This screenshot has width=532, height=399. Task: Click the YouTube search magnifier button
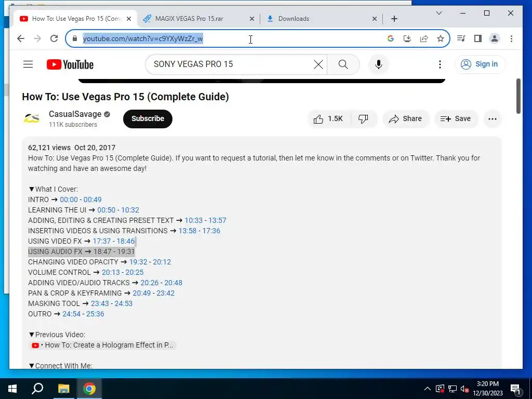pyautogui.click(x=343, y=64)
